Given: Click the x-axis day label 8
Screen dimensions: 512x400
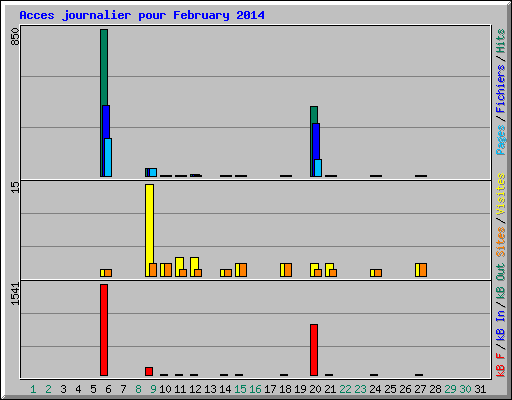Looking at the screenshot, I should pyautogui.click(x=138, y=389).
